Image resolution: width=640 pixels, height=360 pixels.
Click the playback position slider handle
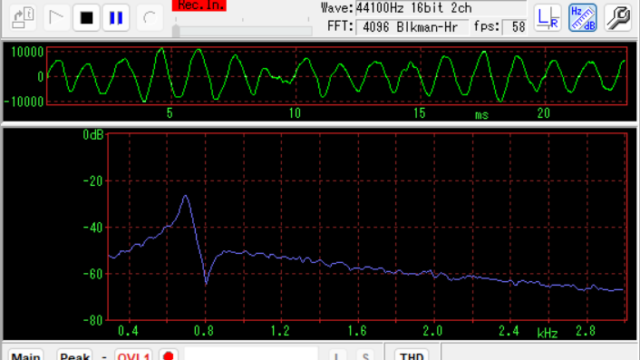click(x=176, y=31)
